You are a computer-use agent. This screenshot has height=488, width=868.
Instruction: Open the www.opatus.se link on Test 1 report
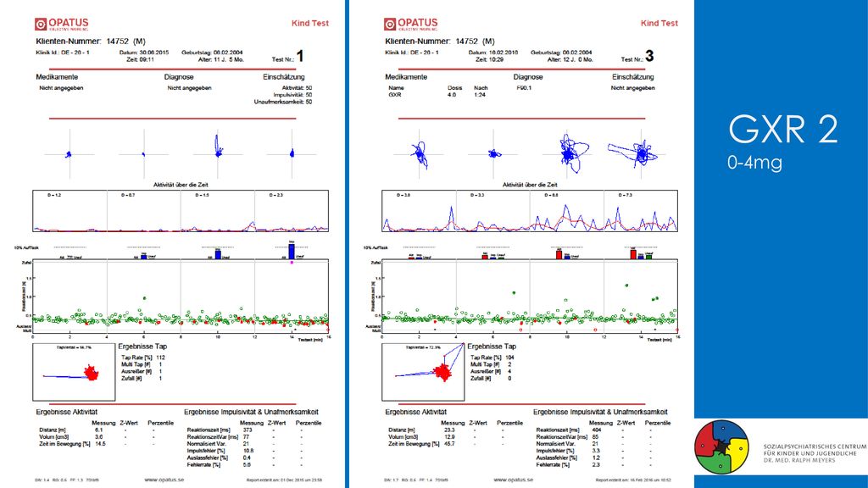tap(164, 480)
